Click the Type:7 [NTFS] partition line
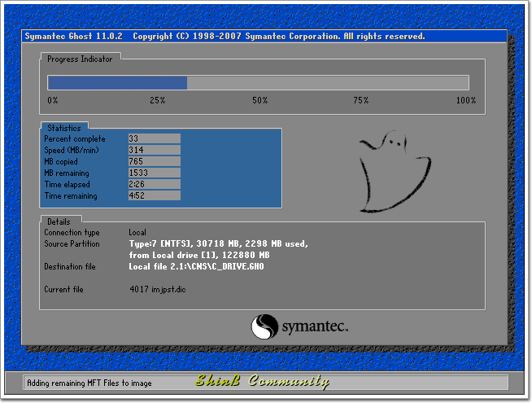Image resolution: width=532 pixels, height=403 pixels. coord(219,243)
